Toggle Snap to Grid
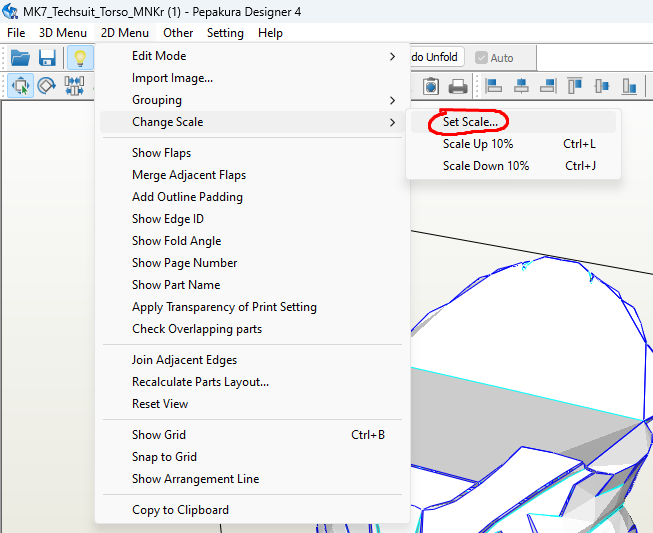This screenshot has width=653, height=533. 252,457
